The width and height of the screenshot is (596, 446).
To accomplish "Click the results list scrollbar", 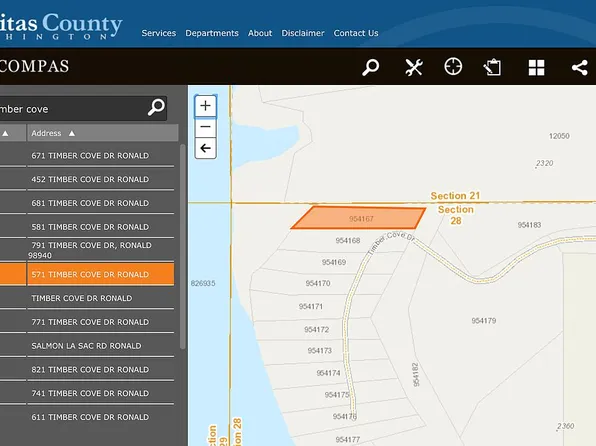I will pyautogui.click(x=182, y=246).
